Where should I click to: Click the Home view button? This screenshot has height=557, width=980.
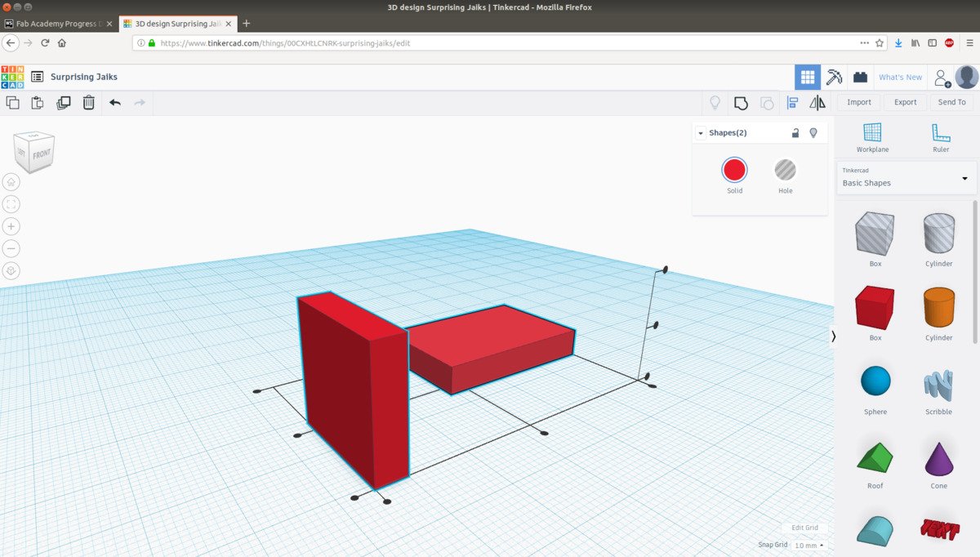11,181
